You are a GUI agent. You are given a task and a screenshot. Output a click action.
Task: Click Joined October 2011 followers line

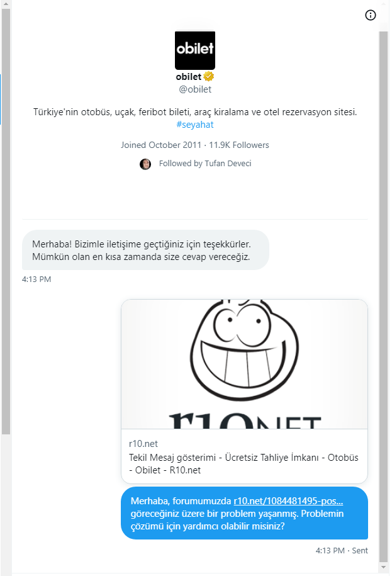[195, 145]
